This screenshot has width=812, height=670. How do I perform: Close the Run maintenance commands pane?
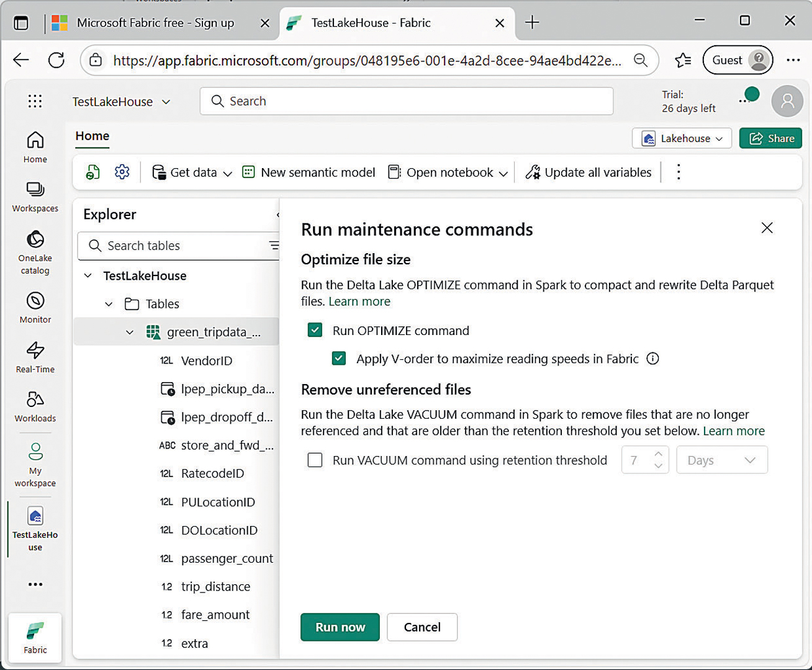click(767, 228)
